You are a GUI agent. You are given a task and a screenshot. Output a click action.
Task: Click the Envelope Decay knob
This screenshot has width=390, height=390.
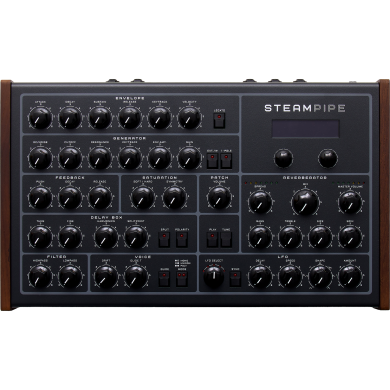(x=70, y=118)
